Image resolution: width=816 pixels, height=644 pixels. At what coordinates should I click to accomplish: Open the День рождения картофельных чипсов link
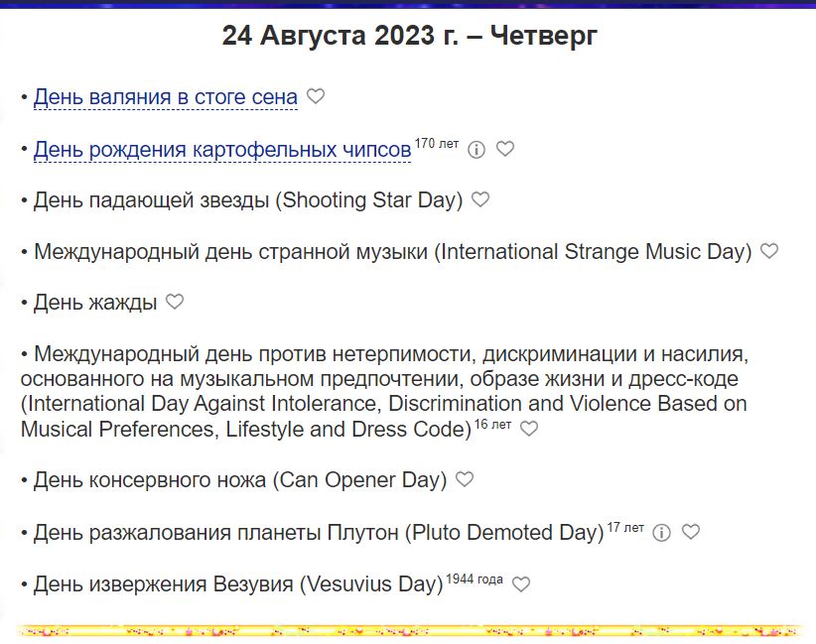click(x=222, y=147)
